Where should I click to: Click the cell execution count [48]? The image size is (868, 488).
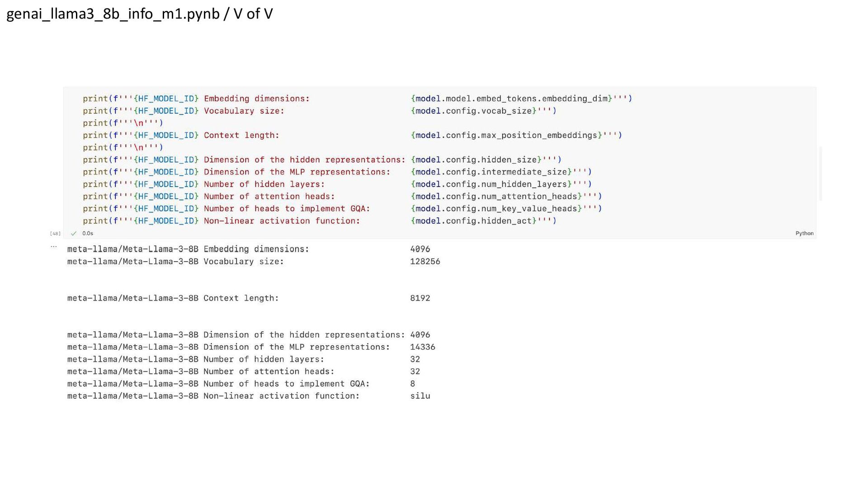55,234
